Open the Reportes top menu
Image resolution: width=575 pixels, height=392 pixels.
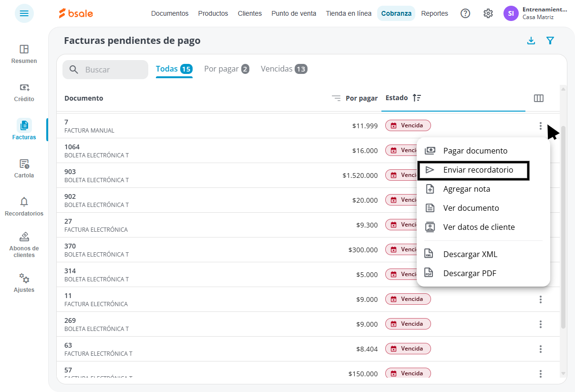coord(434,13)
